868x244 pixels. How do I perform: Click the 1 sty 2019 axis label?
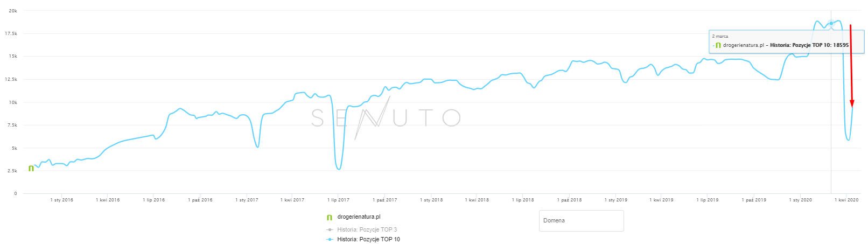tap(616, 200)
